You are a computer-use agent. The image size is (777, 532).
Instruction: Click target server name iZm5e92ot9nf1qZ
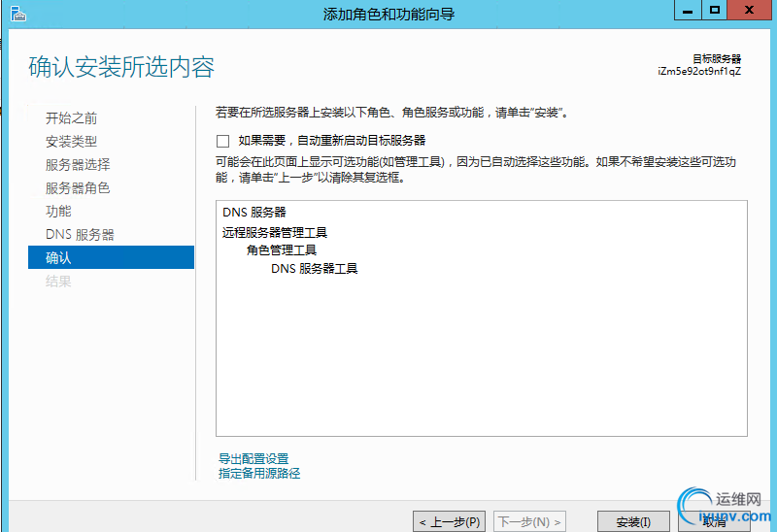(699, 71)
